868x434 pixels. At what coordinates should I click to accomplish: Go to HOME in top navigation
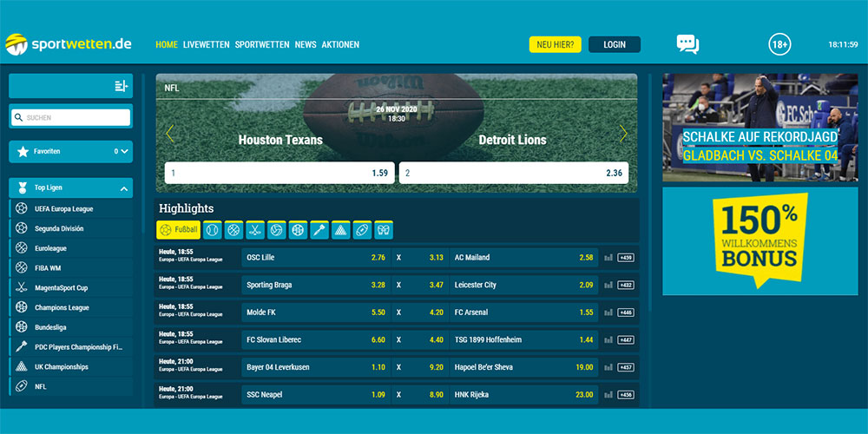[x=167, y=44]
